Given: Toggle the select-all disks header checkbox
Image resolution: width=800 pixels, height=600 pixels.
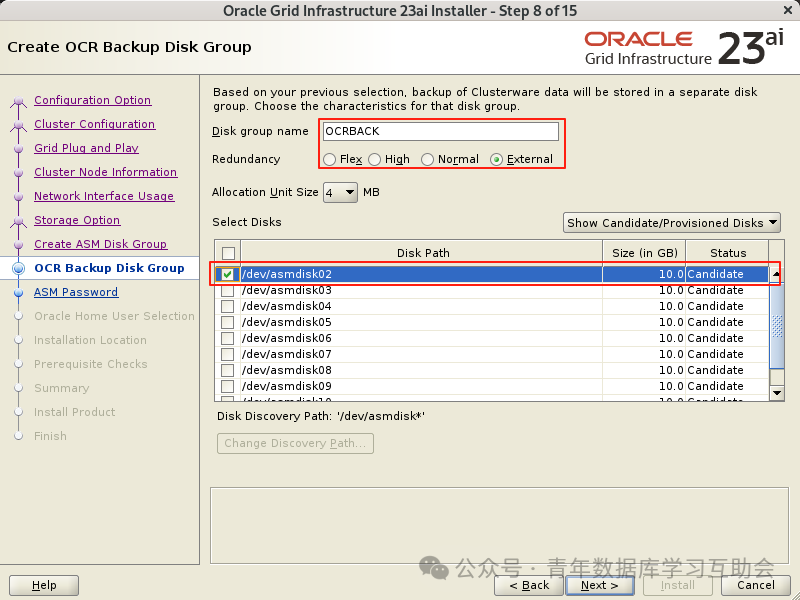Looking at the screenshot, I should (229, 253).
